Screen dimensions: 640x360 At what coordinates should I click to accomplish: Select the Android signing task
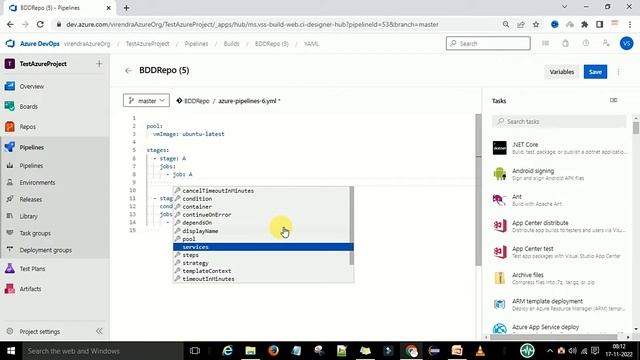(x=559, y=174)
